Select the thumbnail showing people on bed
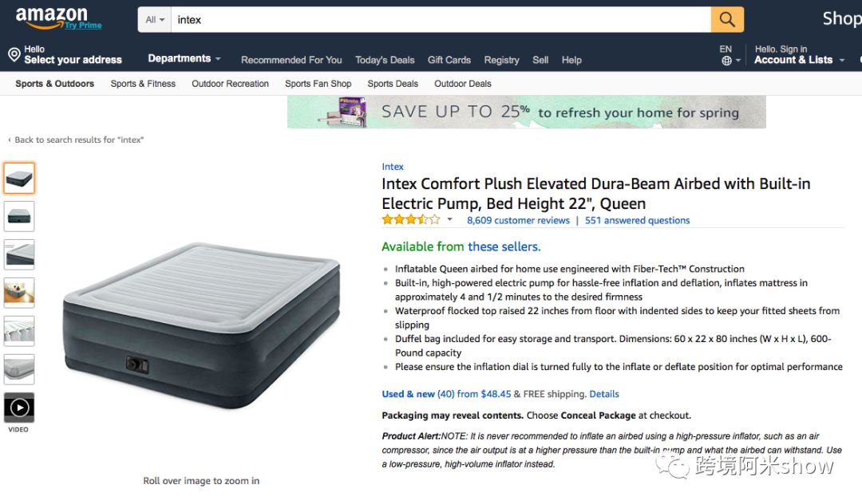862x504 pixels. click(x=19, y=293)
